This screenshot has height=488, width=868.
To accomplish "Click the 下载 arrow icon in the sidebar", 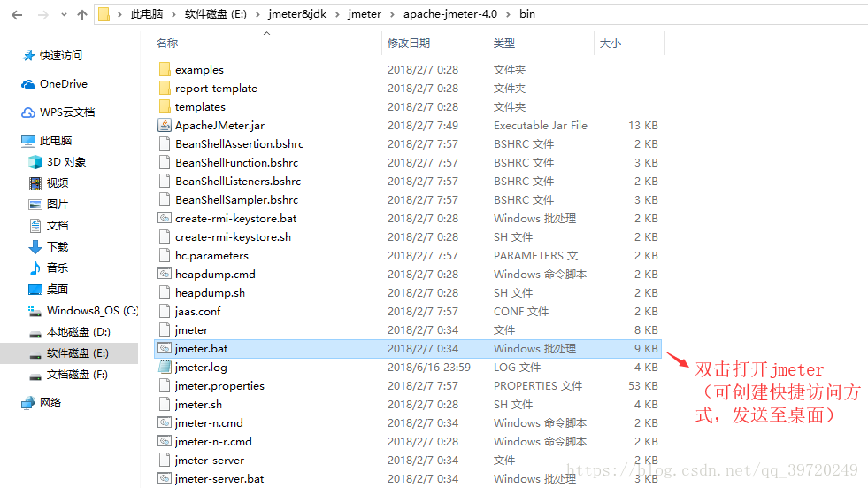I will [x=35, y=246].
